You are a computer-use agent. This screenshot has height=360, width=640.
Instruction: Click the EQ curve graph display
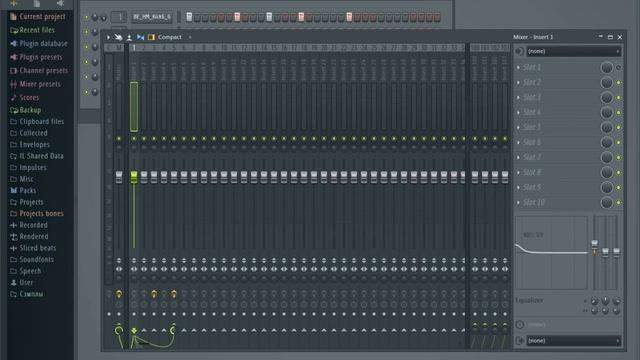[x=551, y=253]
